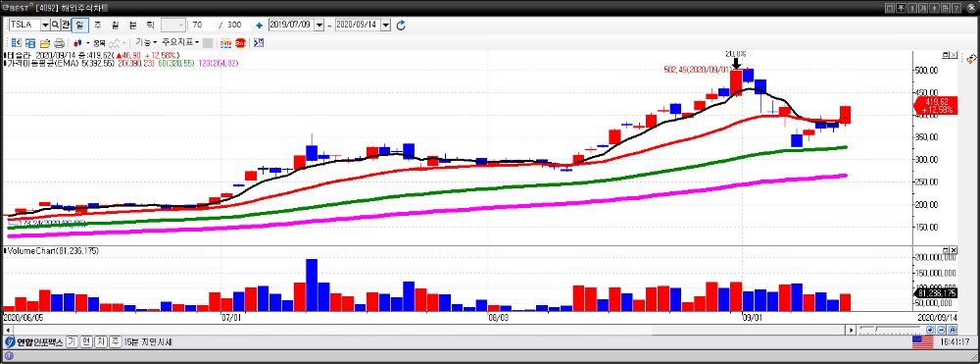Click the DATA icon in toolbar
The image size is (980, 364).
225,43
